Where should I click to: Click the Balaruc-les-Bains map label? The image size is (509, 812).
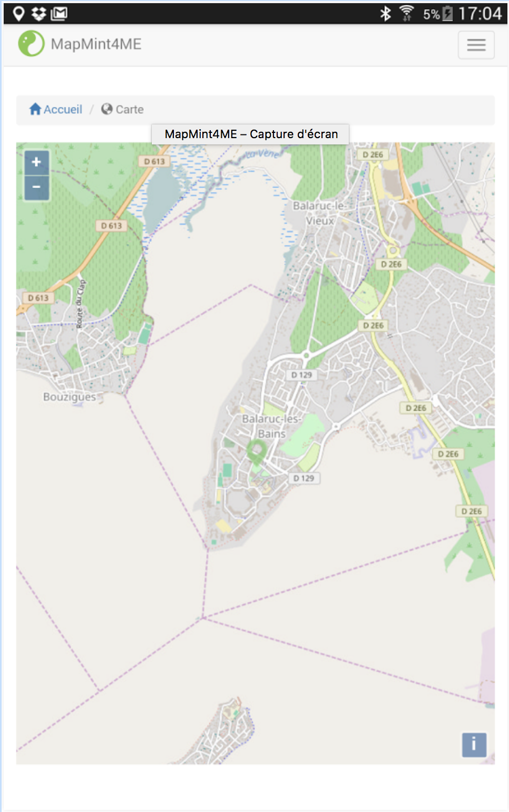pos(271,426)
